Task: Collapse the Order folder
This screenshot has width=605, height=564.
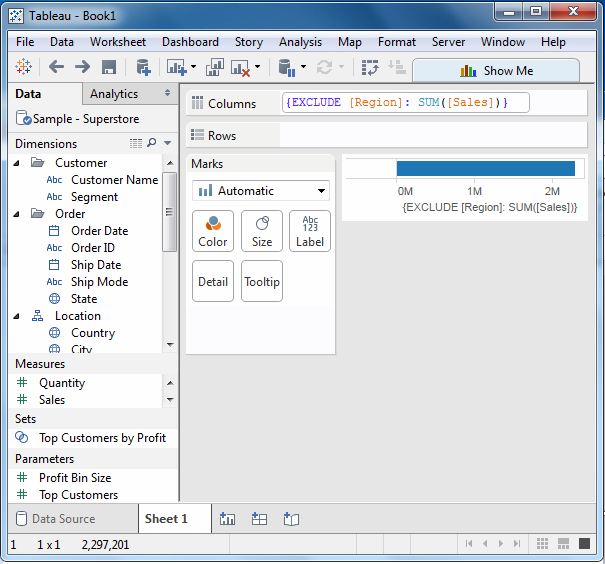Action: pyautogui.click(x=17, y=214)
